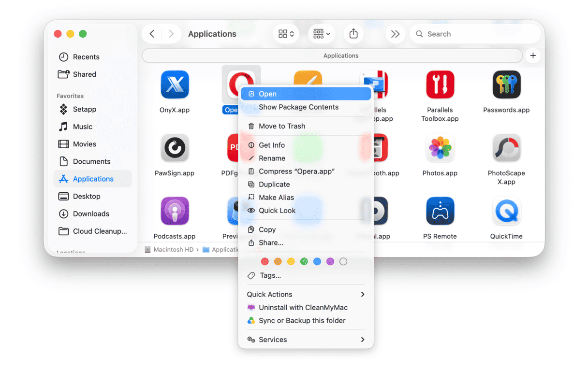Open the OnyX.app icon
The width and height of the screenshot is (588, 384).
pyautogui.click(x=175, y=85)
